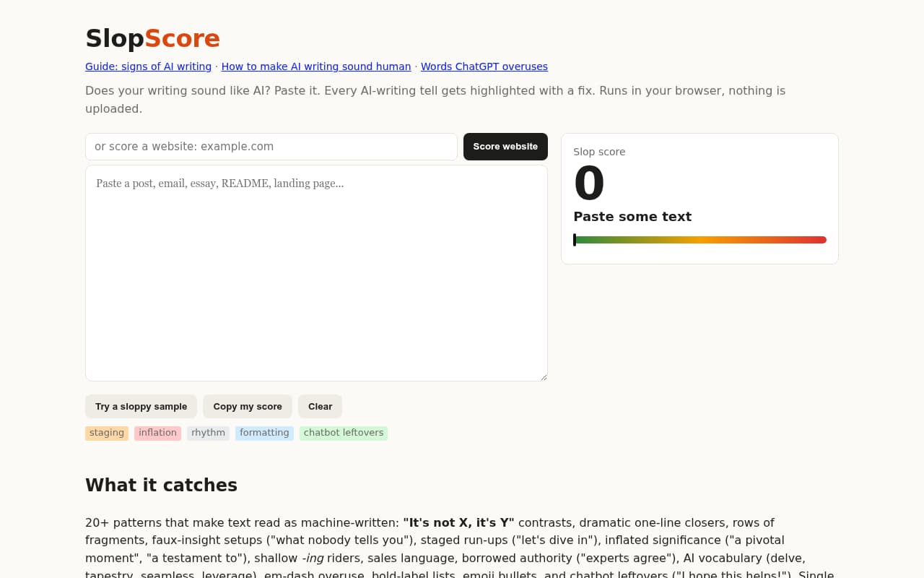The width and height of the screenshot is (924, 578).
Task: Open the SlopScore logo heading
Action: 152,38
